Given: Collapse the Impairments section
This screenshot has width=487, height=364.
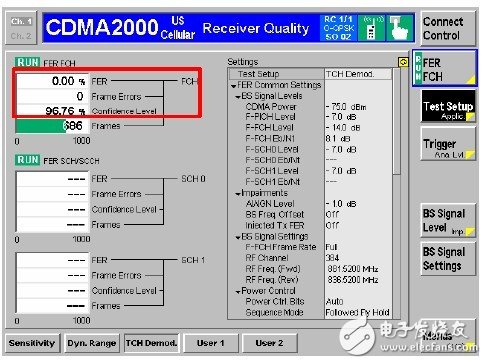Looking at the screenshot, I should tap(238, 194).
